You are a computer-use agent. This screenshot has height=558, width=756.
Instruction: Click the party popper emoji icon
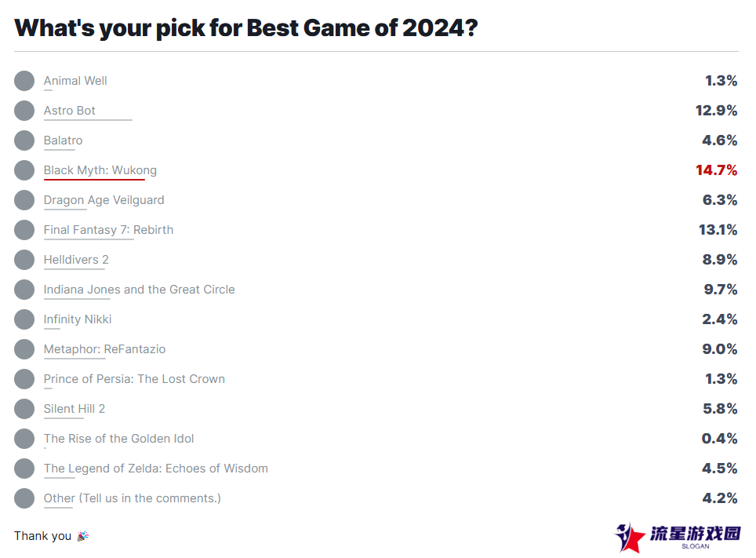[83, 536]
